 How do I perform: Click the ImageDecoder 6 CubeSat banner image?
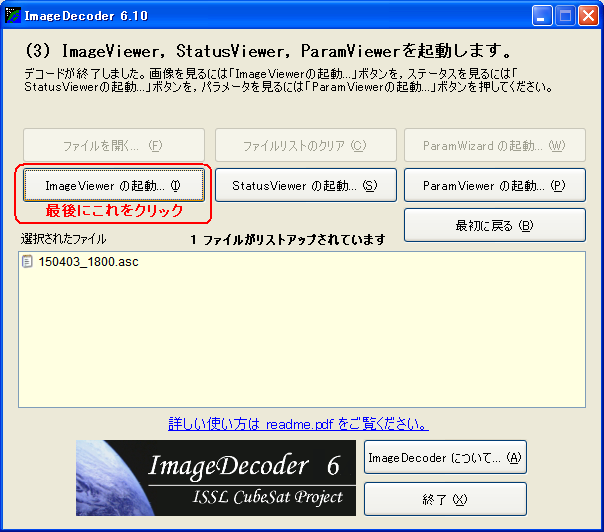pos(216,478)
